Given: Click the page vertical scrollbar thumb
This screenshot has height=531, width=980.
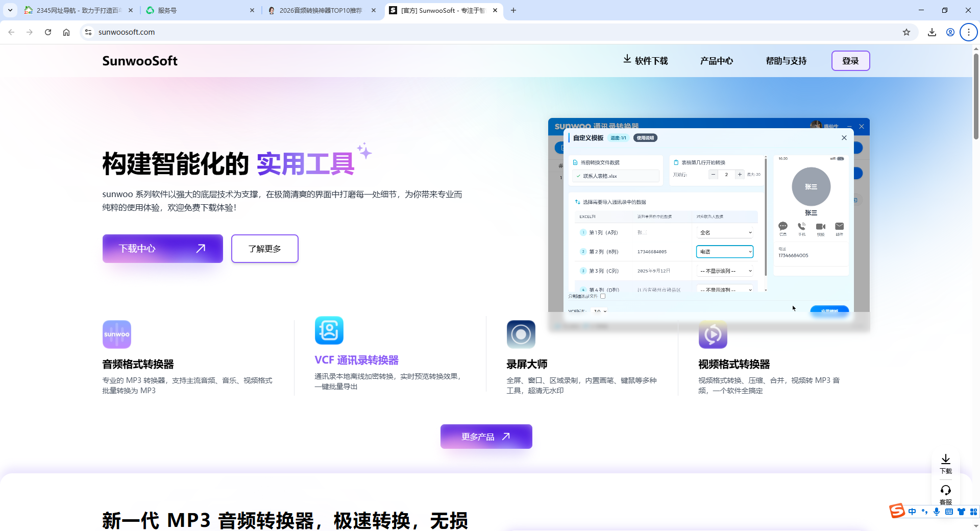Looking at the screenshot, I should [976, 96].
